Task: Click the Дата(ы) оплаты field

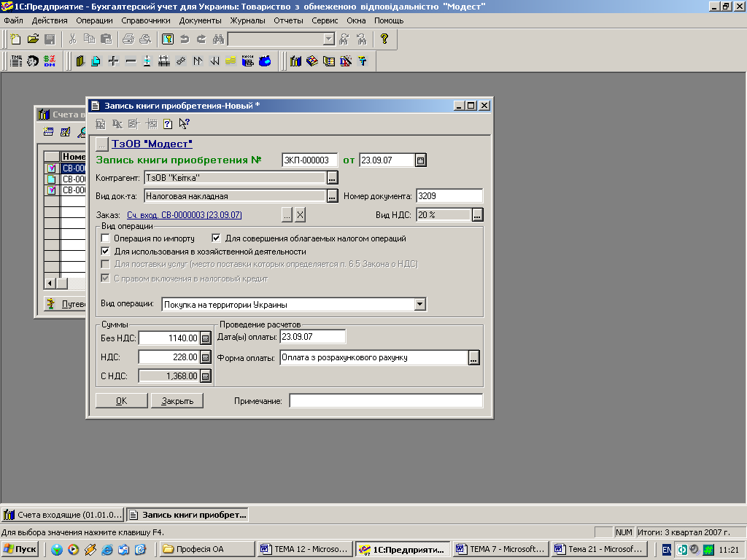Action: pos(312,337)
